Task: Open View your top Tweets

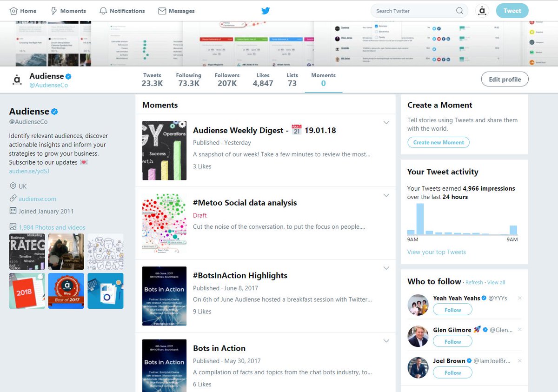Action: (x=436, y=252)
